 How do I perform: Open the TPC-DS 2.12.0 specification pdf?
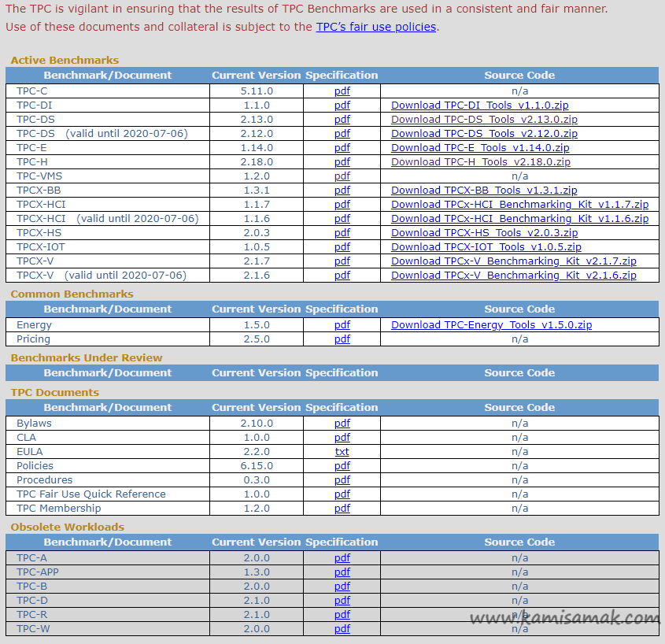(342, 134)
